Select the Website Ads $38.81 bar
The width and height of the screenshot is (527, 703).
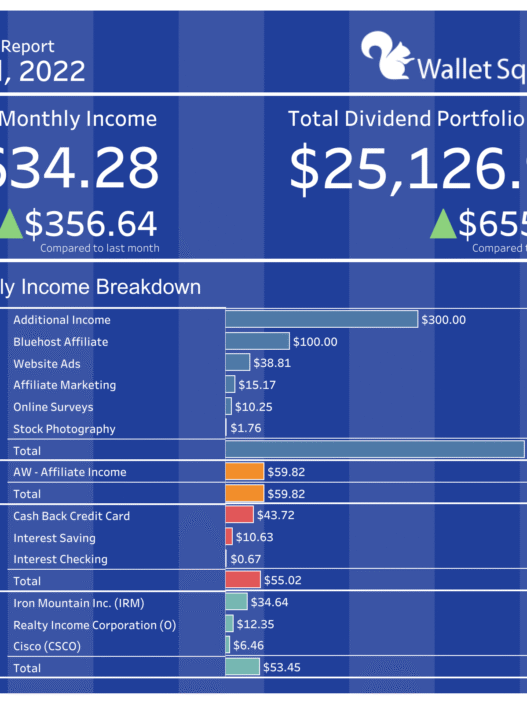[x=238, y=362]
